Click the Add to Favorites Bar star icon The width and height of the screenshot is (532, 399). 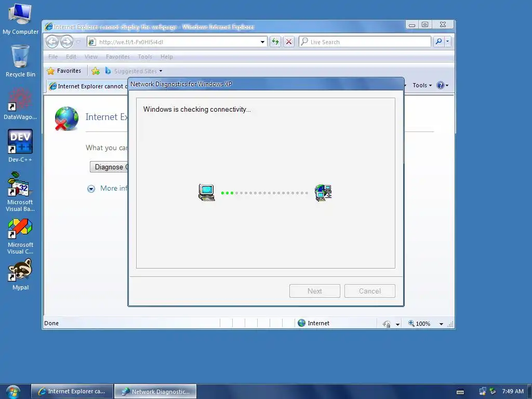click(96, 71)
